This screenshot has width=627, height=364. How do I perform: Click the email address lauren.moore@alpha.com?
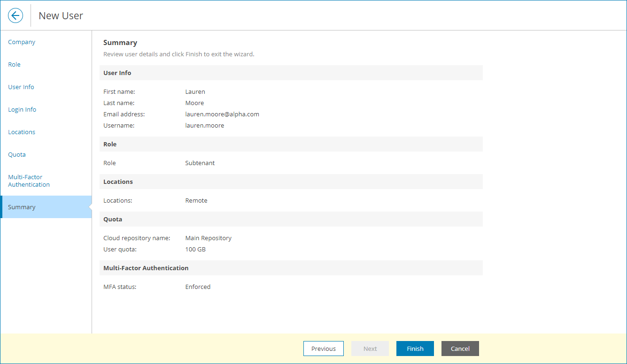click(222, 114)
